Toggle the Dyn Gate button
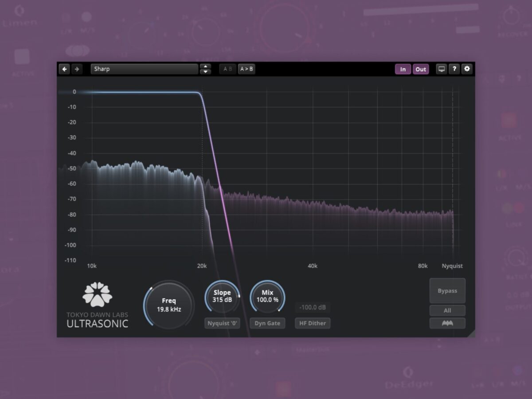The width and height of the screenshot is (532, 399). pos(267,323)
